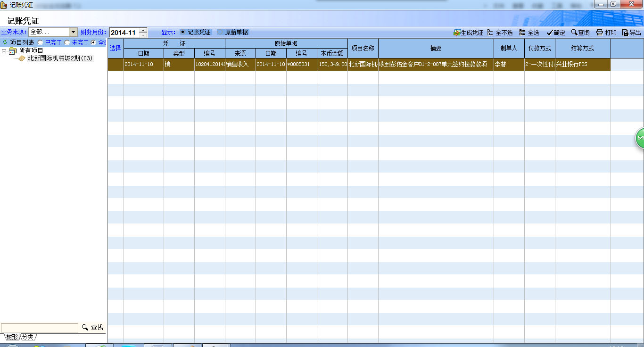The image size is (644, 347).
Task: Click the 查找 search button
Action: click(x=92, y=327)
